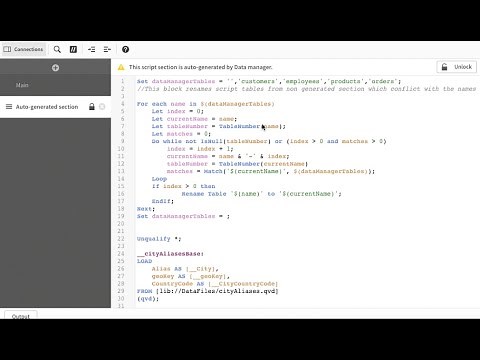Click the text 'Unqualify *;' in code

coord(159,239)
